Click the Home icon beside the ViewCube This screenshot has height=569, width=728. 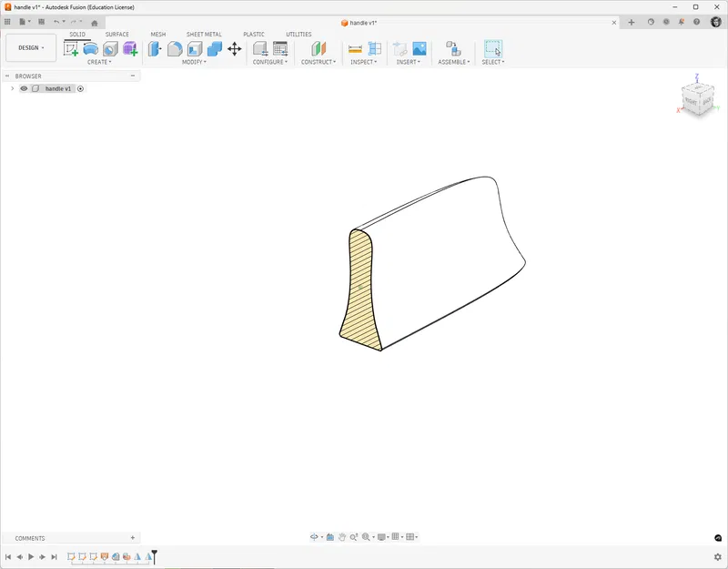click(x=671, y=80)
